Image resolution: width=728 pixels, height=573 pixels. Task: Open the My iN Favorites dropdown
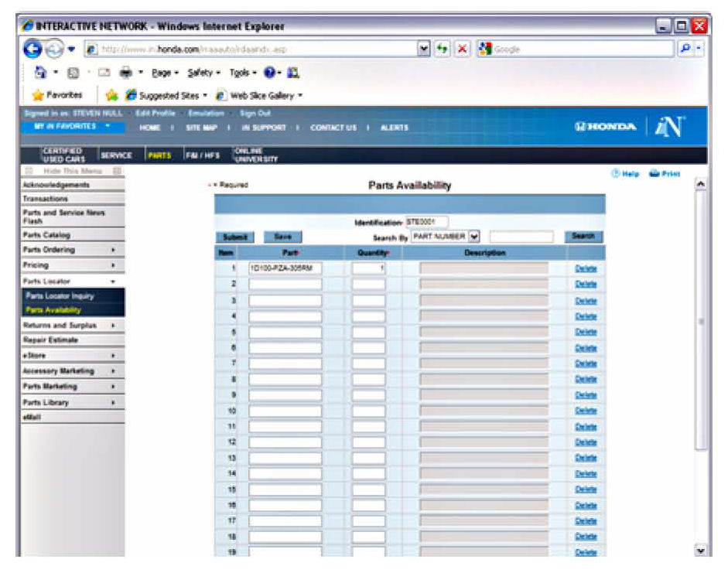pos(71,127)
